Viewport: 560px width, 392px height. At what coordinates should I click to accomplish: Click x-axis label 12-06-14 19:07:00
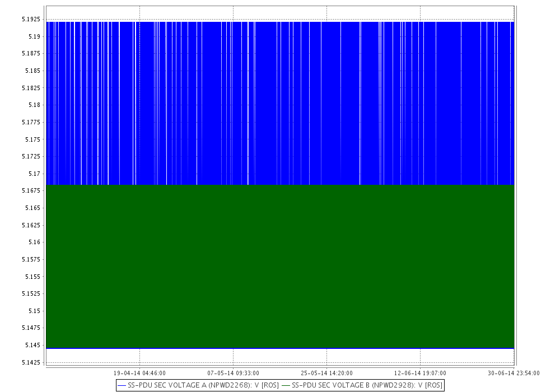(x=420, y=373)
